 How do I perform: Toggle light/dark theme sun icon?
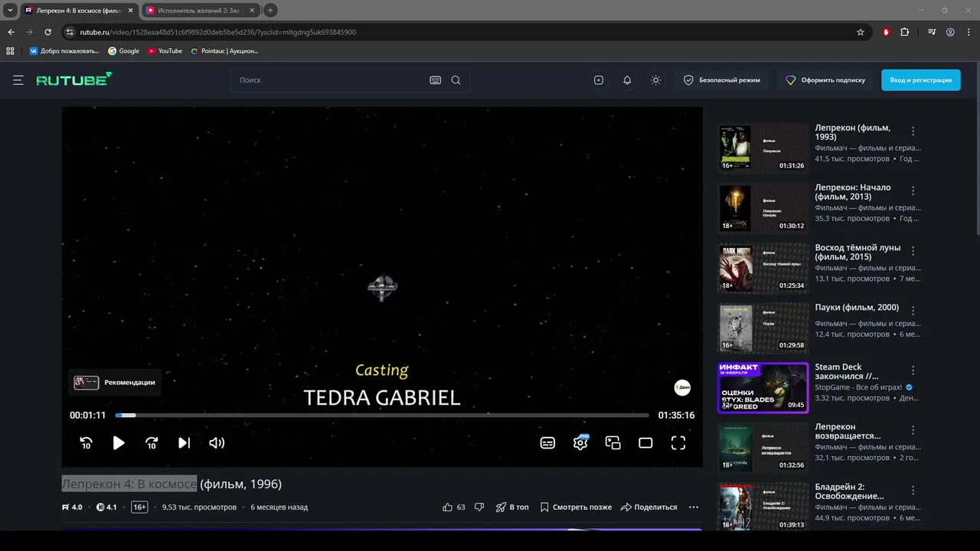click(655, 80)
